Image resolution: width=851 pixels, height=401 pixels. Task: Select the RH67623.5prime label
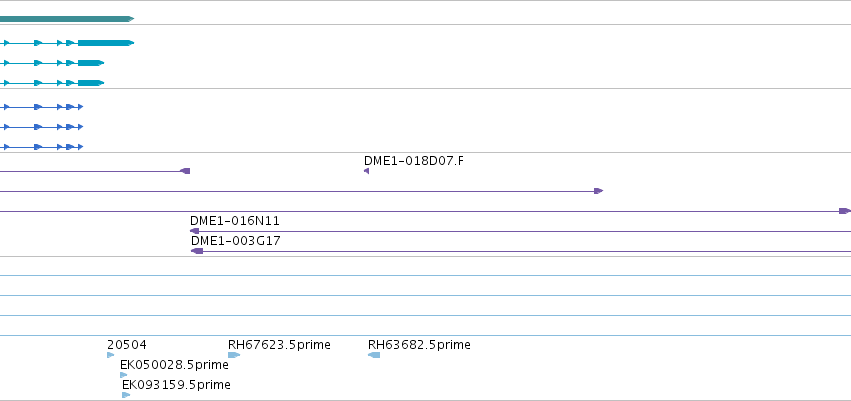point(279,345)
